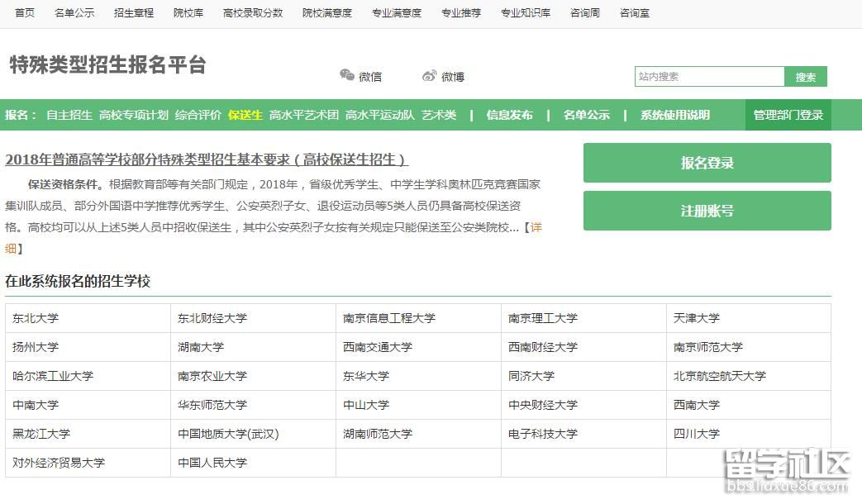Open the 哈尔滨工业大学 school link
The width and height of the screenshot is (862, 504).
pyautogui.click(x=53, y=376)
